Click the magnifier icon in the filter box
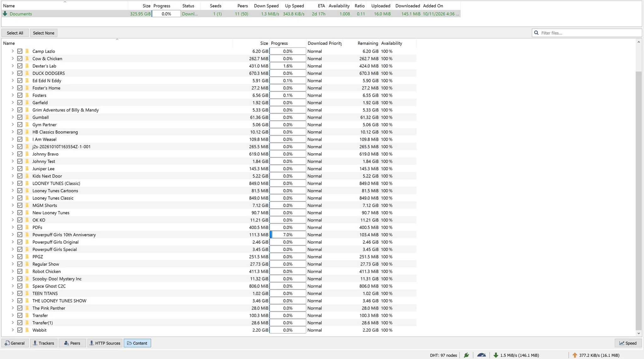Image resolution: width=644 pixels, height=359 pixels. click(536, 33)
